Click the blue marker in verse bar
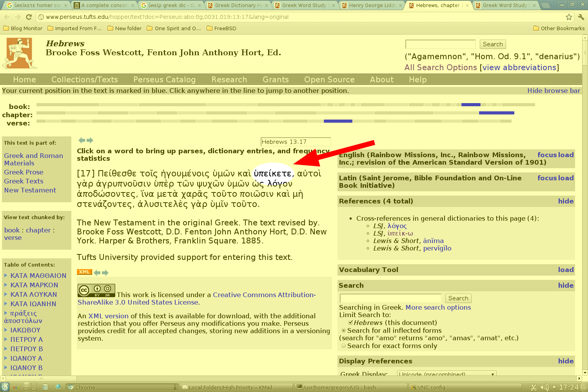 pos(338,121)
